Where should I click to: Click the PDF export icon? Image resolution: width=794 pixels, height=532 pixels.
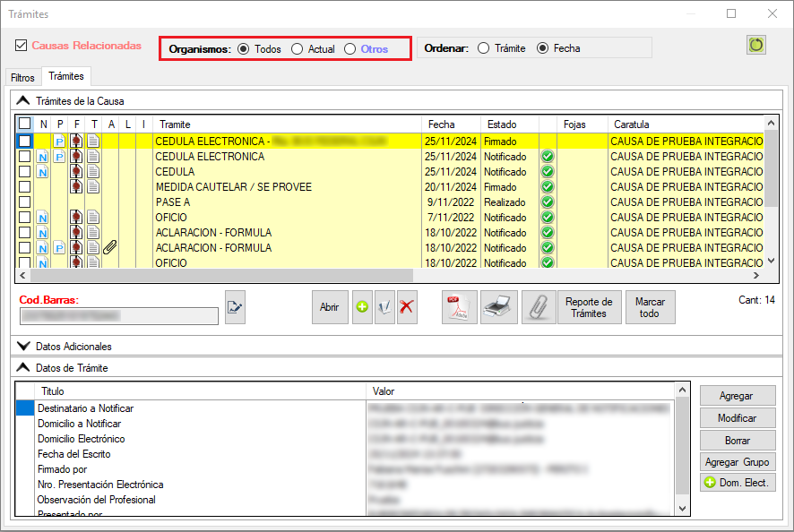point(461,307)
